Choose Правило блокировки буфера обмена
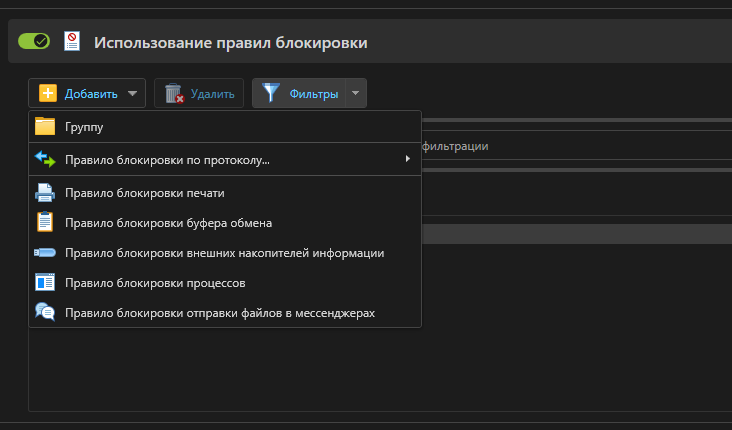The width and height of the screenshot is (732, 430). click(225, 223)
